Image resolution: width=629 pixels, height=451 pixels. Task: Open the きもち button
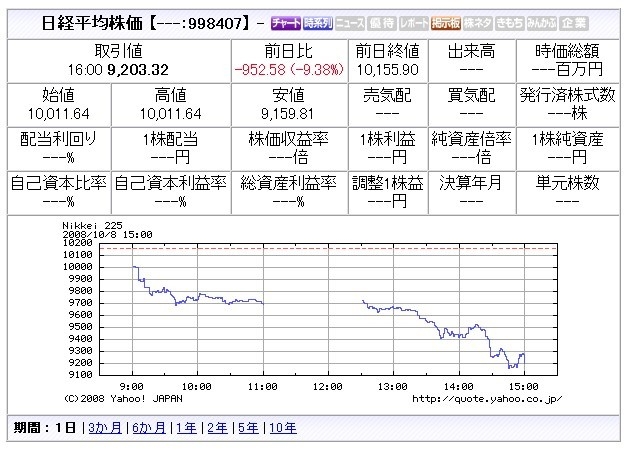tap(509, 23)
